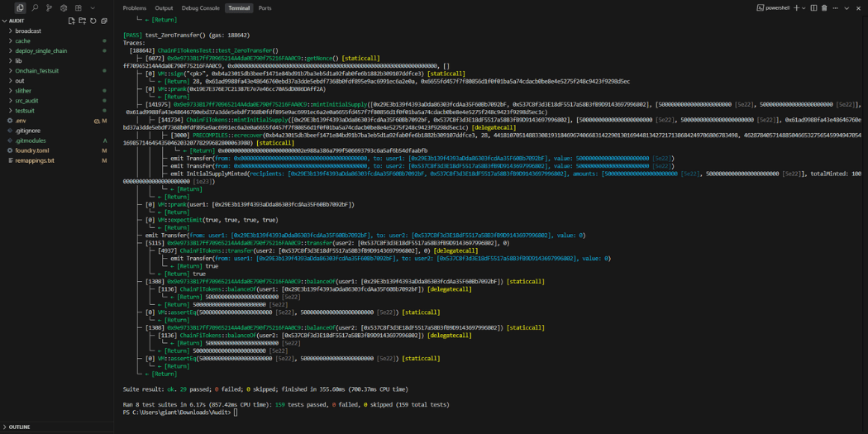The height and width of the screenshot is (434, 868).
Task: Expand the OUTLINE section
Action: pyautogui.click(x=19, y=427)
